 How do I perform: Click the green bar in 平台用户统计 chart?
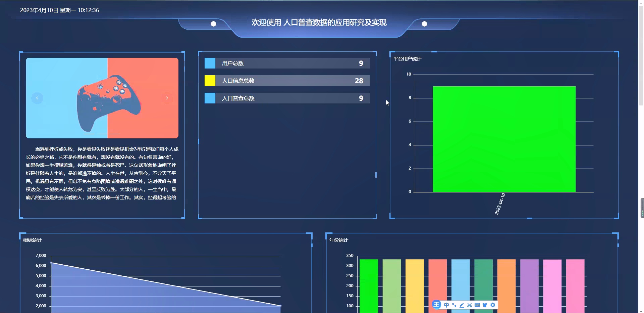[504, 139]
